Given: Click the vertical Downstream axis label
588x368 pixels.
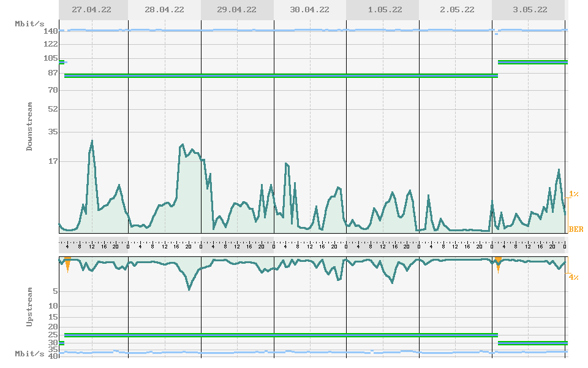Looking at the screenshot, I should [29, 126].
